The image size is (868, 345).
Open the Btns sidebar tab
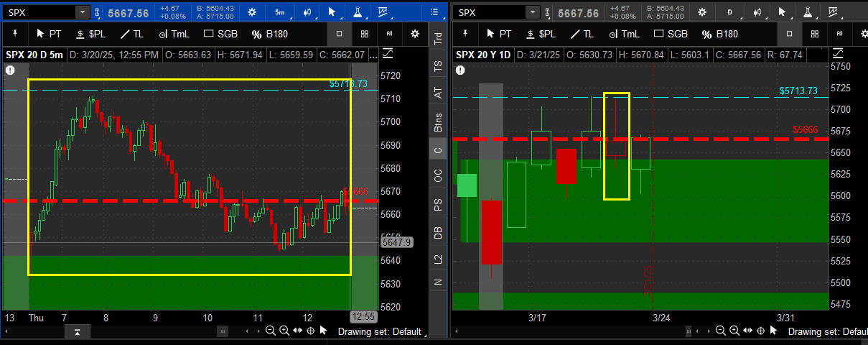pyautogui.click(x=438, y=122)
